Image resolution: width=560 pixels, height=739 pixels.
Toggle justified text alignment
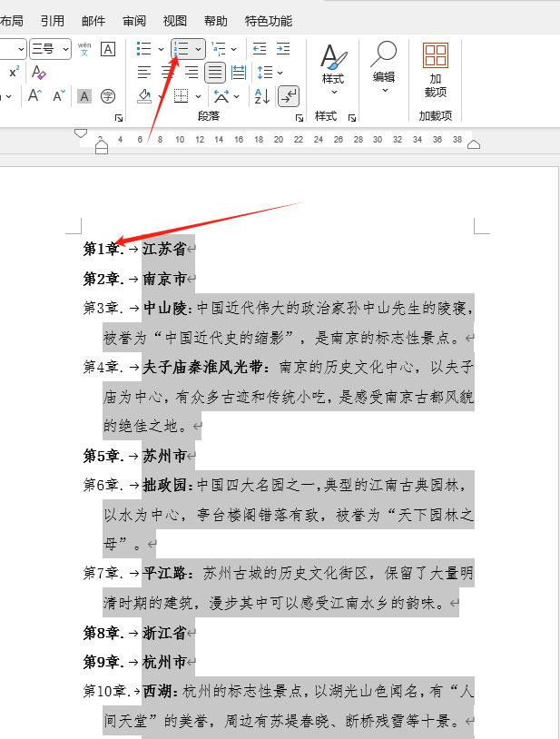point(215,73)
